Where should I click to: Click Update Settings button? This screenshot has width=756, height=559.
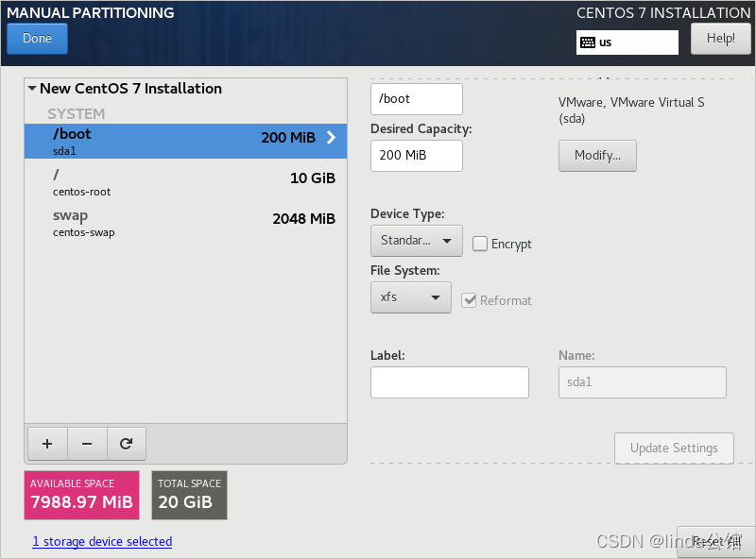tap(674, 449)
